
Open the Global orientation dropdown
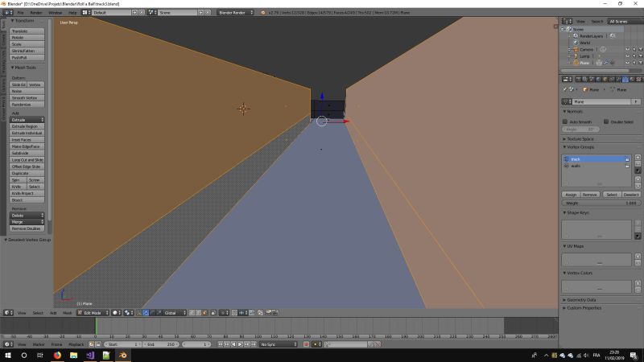tap(175, 313)
